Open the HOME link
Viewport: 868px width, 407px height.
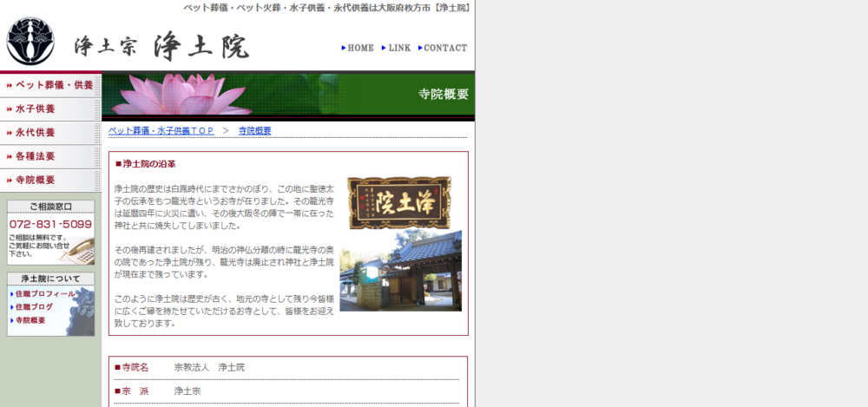tap(358, 49)
